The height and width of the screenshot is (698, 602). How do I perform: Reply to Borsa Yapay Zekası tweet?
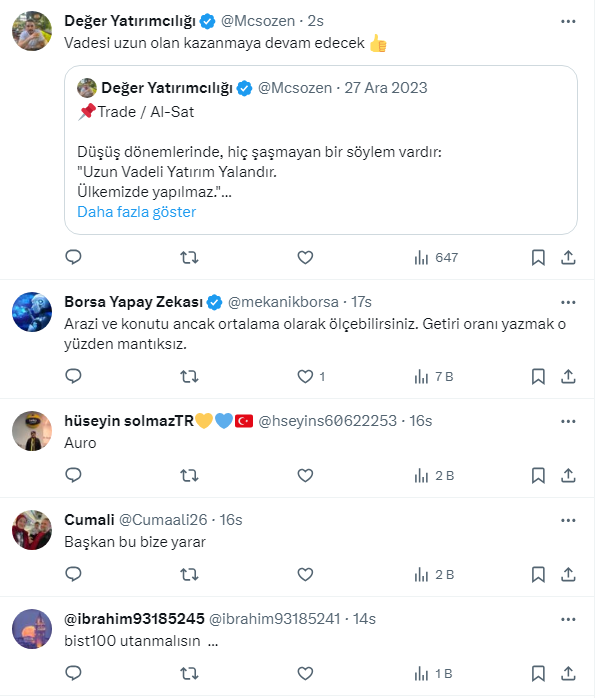[73, 377]
